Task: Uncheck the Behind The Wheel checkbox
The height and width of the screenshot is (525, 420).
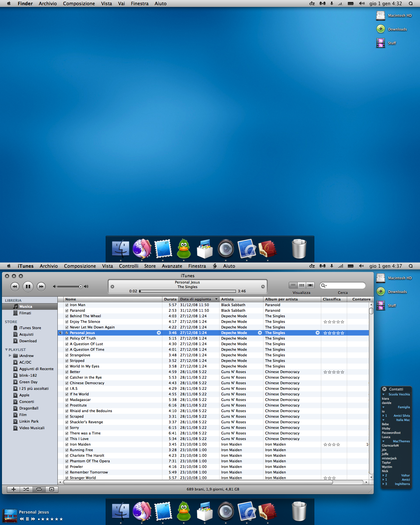Action: click(67, 316)
